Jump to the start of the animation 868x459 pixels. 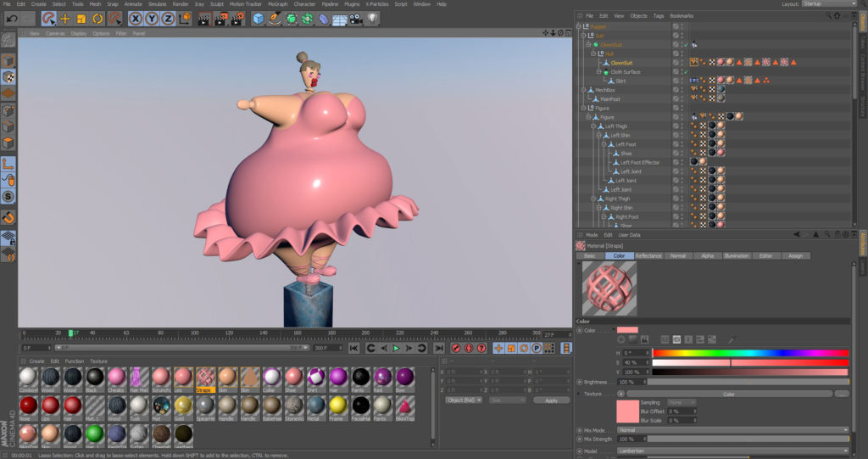pos(353,348)
